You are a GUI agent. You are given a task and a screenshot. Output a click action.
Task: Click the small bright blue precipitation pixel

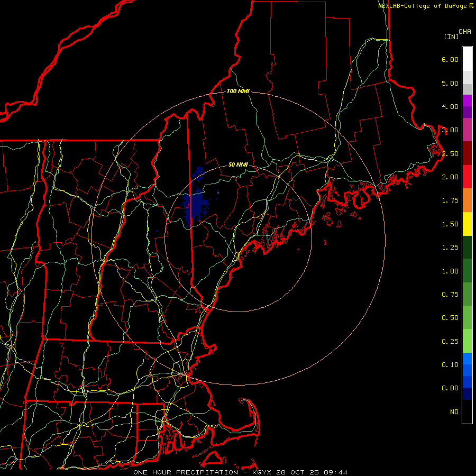218,192
